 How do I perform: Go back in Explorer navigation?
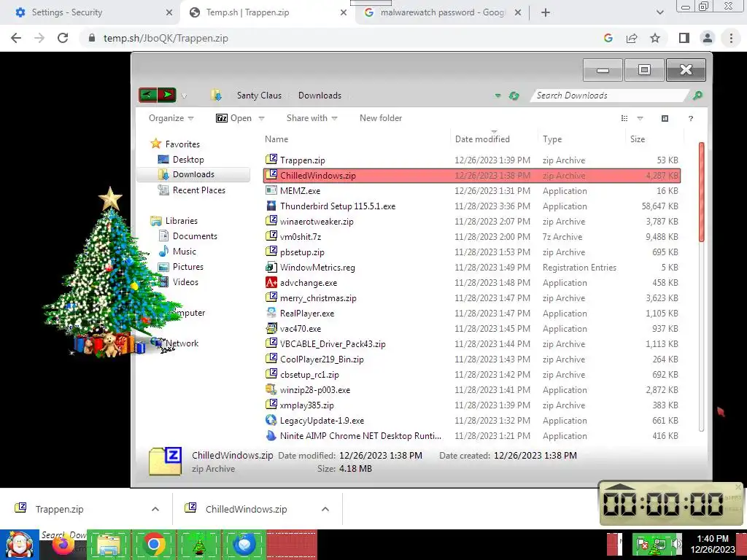click(x=147, y=96)
